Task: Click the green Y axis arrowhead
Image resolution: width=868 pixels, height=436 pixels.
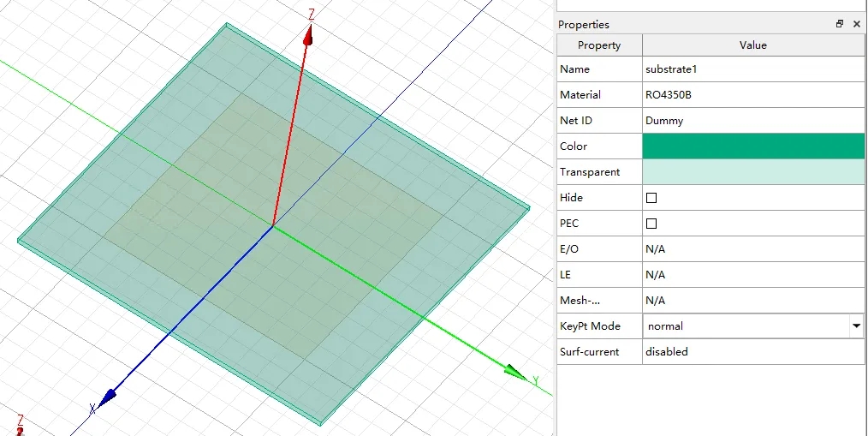Action: click(x=515, y=373)
